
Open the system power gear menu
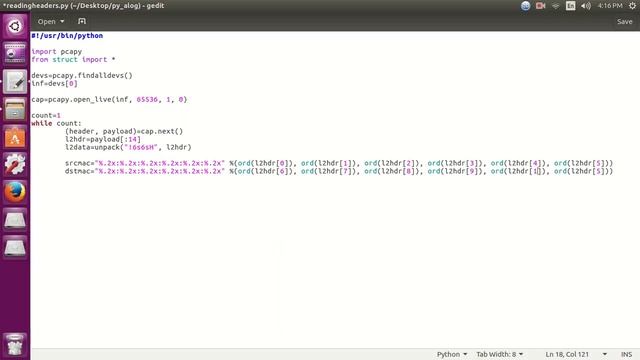click(632, 6)
